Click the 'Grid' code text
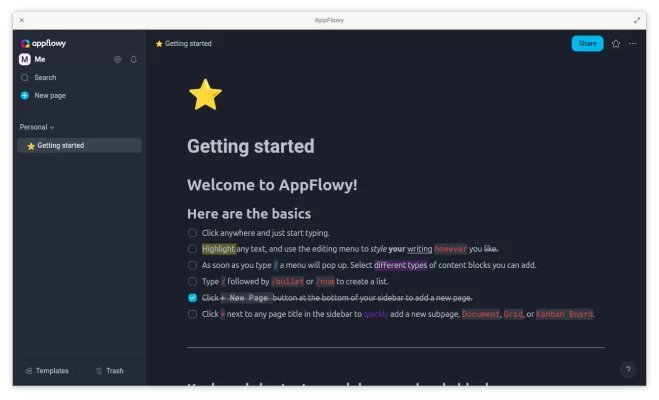The width and height of the screenshot is (659, 400). tap(513, 314)
